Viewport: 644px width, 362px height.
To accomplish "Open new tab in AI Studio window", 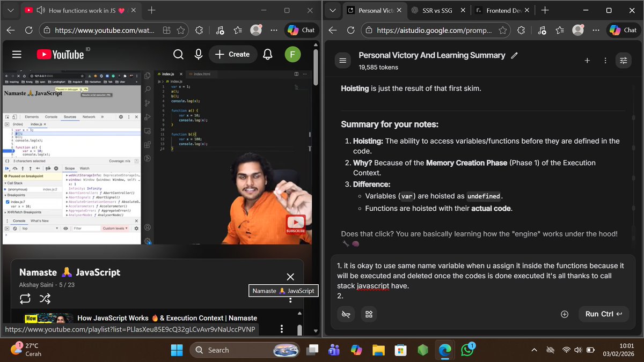I will pos(545,10).
